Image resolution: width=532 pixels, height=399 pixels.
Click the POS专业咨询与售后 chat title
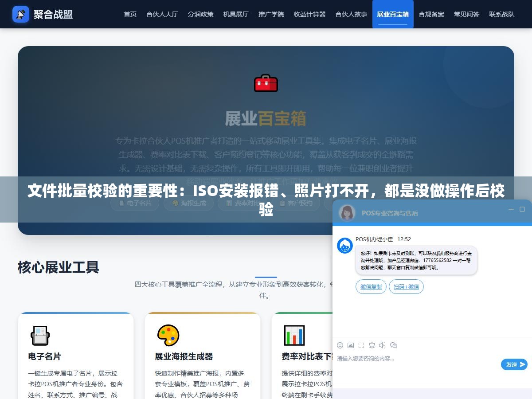[x=390, y=213]
